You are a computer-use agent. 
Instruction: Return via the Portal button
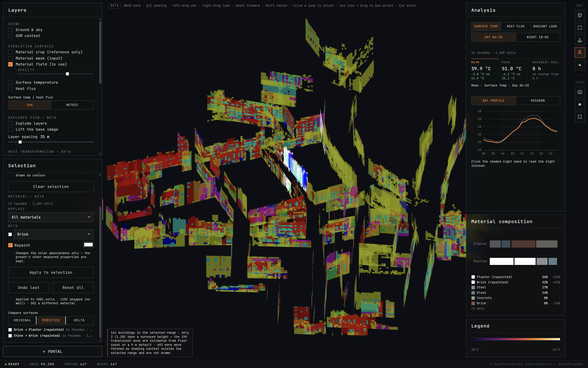52,351
